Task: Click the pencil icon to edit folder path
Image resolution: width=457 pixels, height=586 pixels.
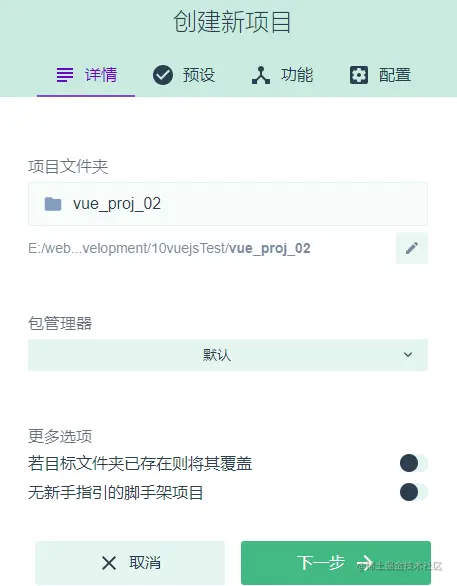Action: (412, 248)
